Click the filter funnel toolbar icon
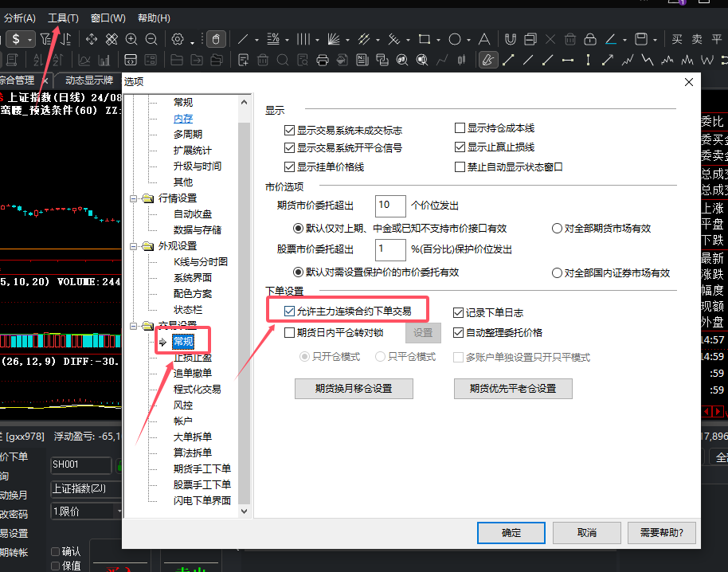This screenshot has width=728, height=572. 46,40
